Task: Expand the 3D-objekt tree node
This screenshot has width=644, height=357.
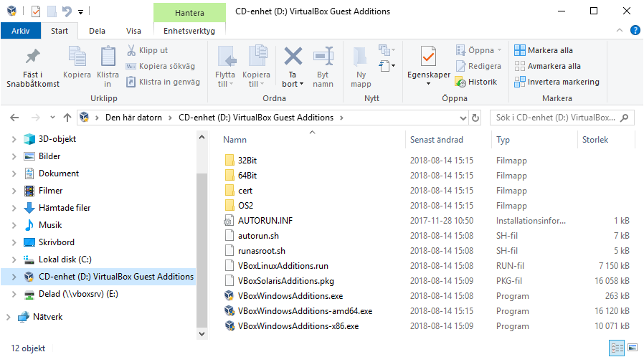Action: pos(14,139)
